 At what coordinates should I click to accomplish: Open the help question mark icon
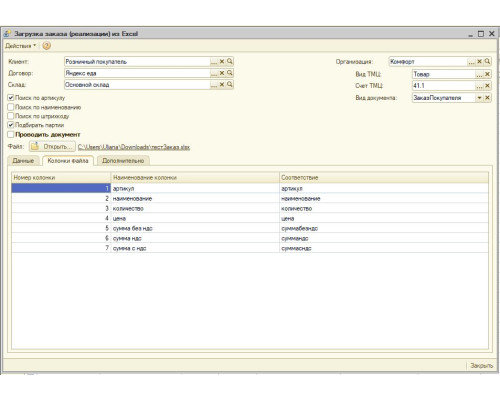tap(47, 46)
